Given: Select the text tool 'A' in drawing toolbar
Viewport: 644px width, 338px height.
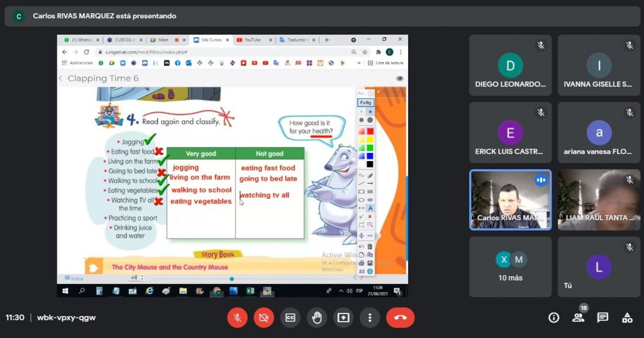Looking at the screenshot, I should click(x=370, y=208).
